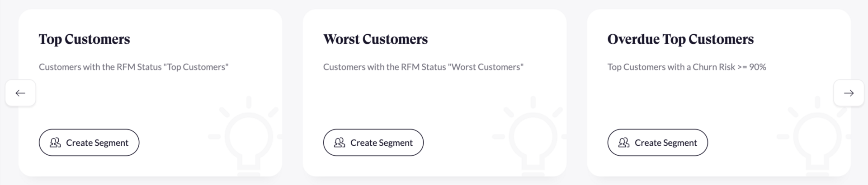This screenshot has width=868, height=185.
Task: Create a segment for Overdue Top Customers
Action: [657, 143]
